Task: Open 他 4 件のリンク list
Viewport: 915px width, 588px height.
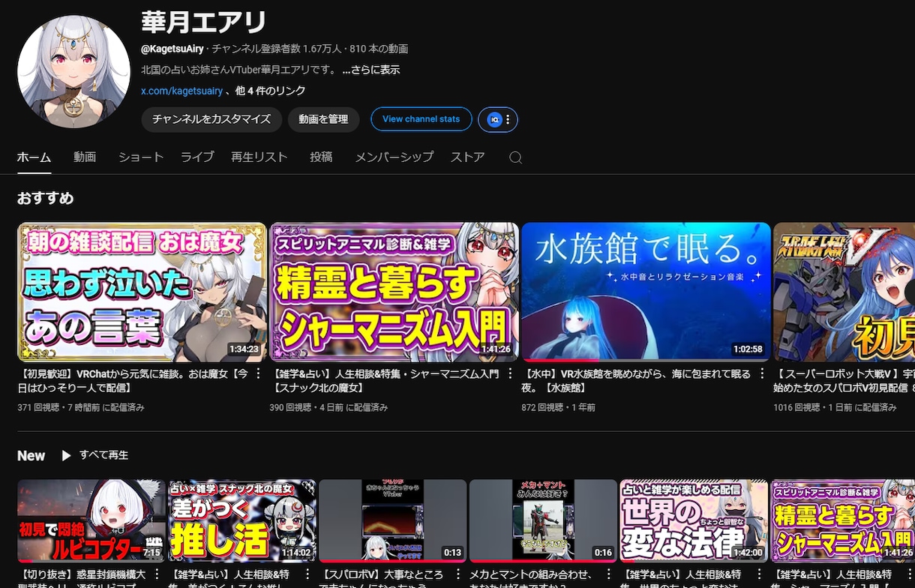Action: point(270,91)
